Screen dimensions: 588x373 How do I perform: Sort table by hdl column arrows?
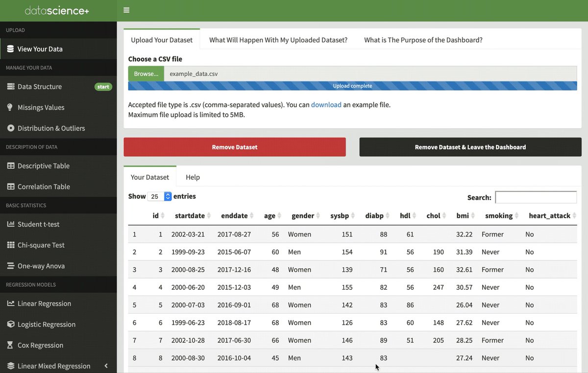click(414, 216)
